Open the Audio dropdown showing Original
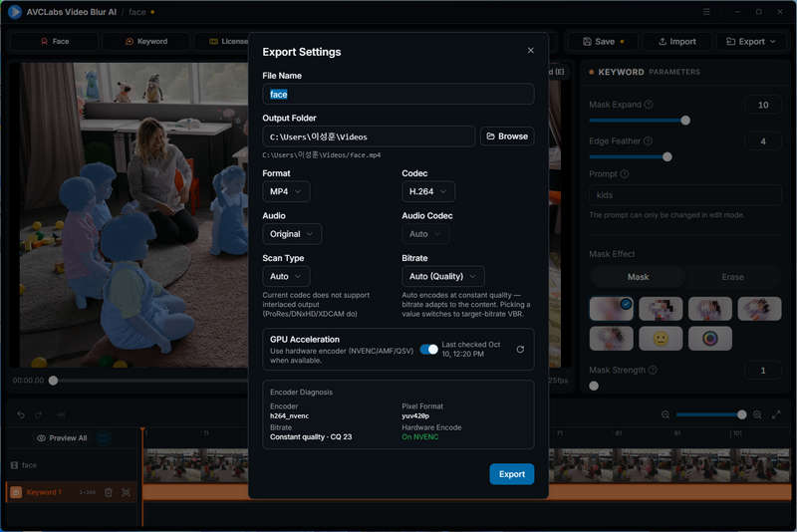797x532 pixels. pos(291,234)
